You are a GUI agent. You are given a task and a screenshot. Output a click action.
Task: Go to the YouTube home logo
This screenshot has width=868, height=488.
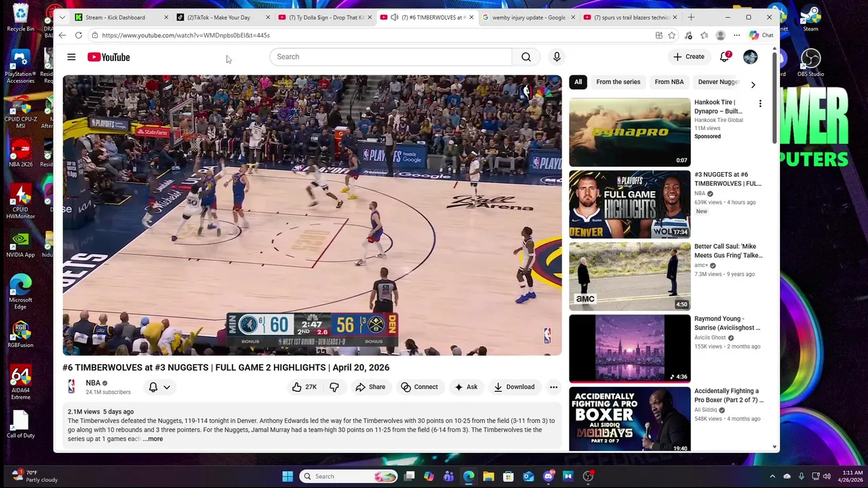108,57
